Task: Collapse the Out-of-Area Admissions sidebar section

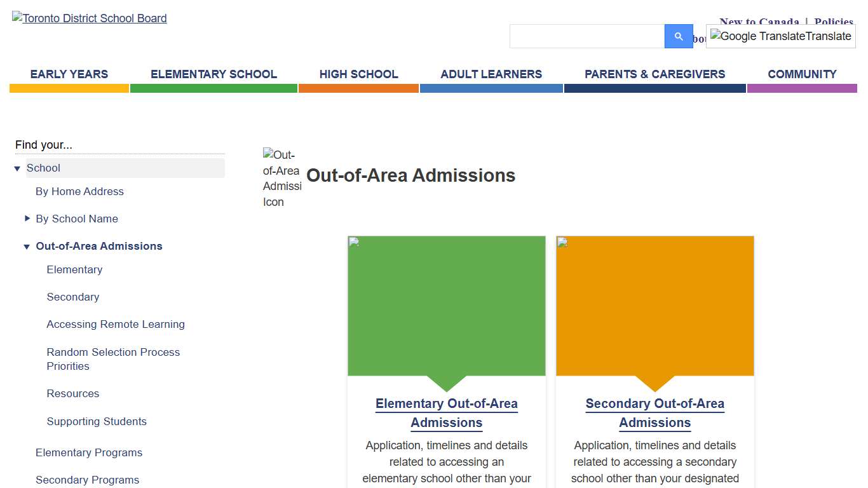Action: 27,246
